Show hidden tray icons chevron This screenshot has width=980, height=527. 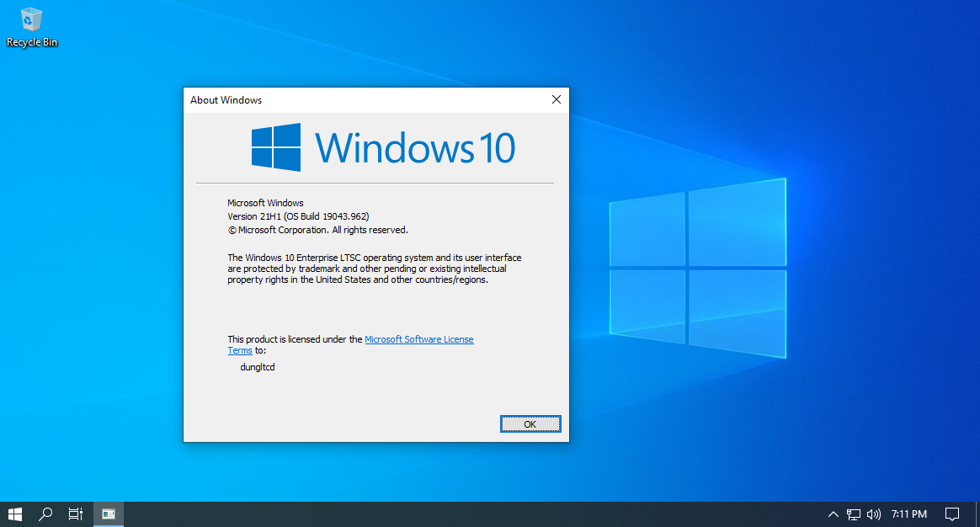[834, 514]
